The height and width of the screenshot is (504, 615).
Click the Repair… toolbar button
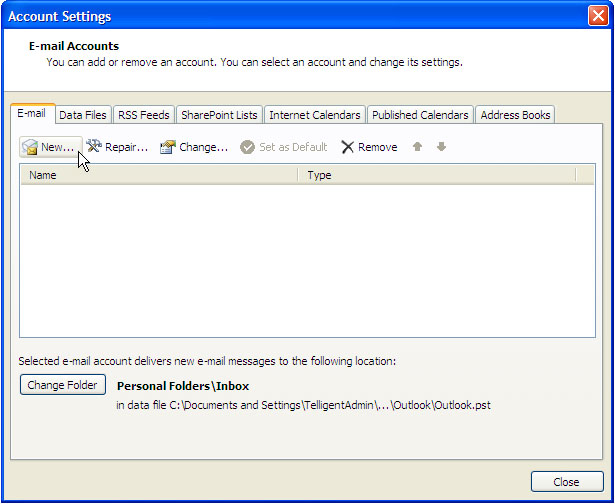click(x=117, y=147)
